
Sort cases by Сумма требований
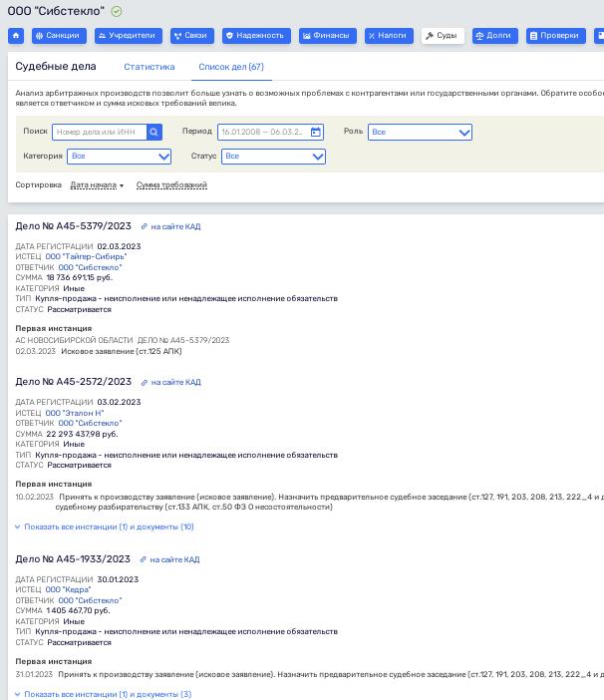tap(171, 185)
